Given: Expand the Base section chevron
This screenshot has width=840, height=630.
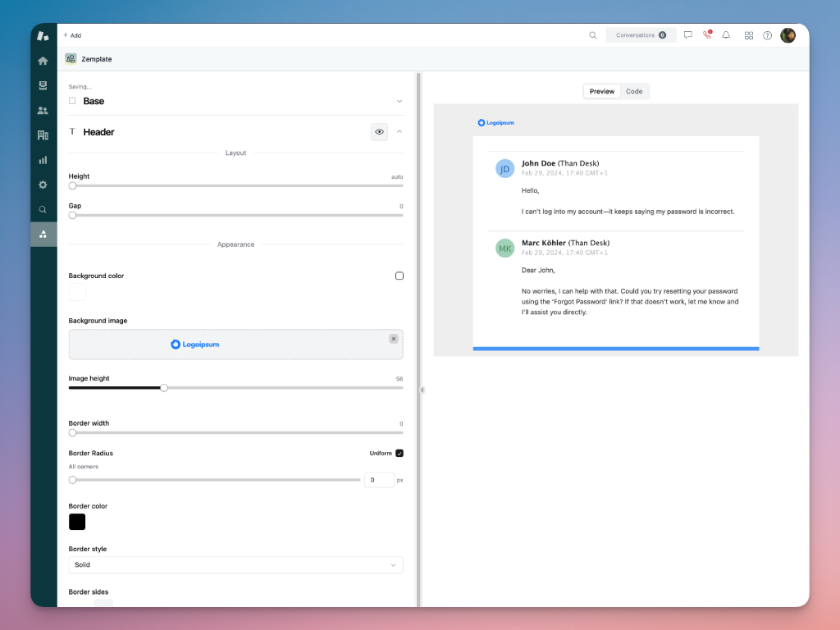Looking at the screenshot, I should 399,101.
